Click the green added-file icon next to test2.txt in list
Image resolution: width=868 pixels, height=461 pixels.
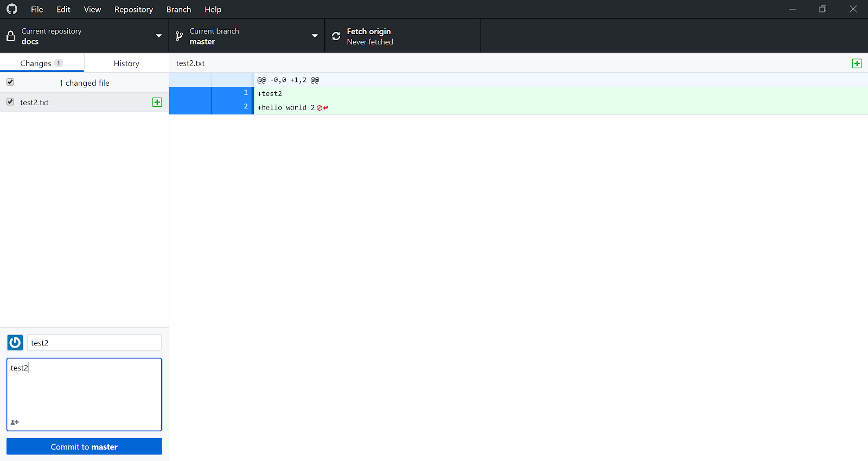pos(157,103)
